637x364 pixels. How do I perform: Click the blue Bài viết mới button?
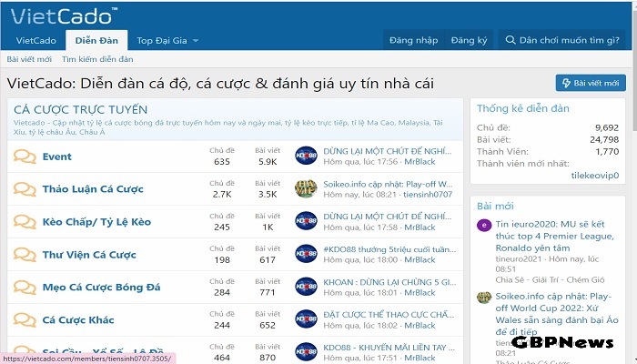tap(591, 83)
